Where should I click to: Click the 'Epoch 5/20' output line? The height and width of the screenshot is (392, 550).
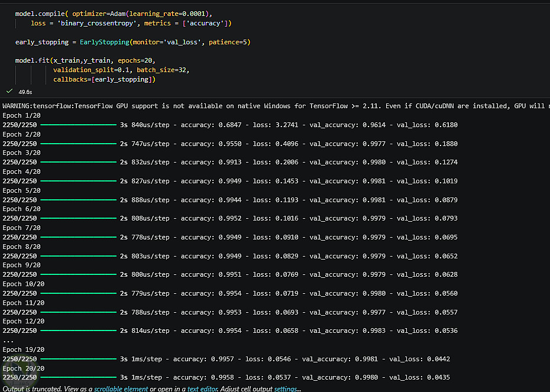pyautogui.click(x=21, y=190)
